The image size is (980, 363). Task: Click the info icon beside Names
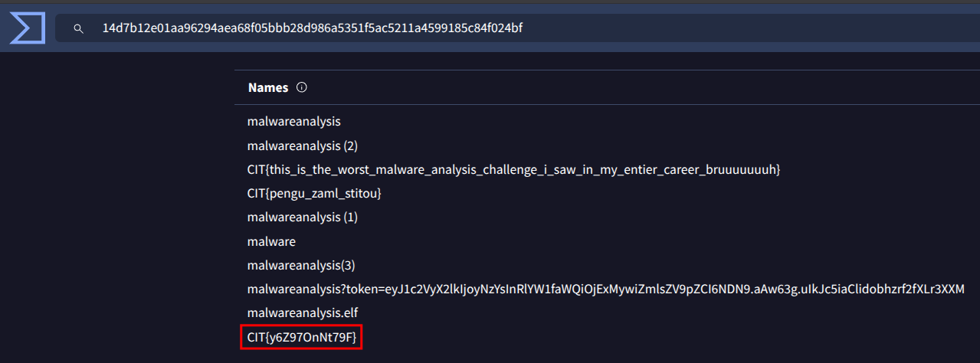[x=301, y=87]
